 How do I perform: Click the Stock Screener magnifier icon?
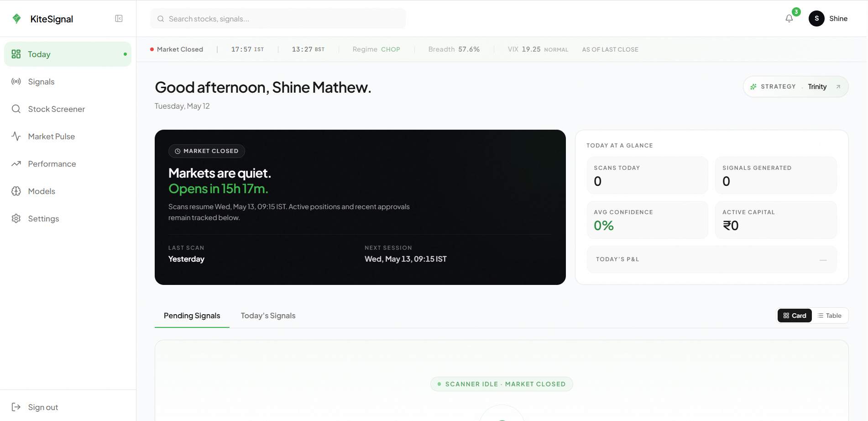click(16, 109)
